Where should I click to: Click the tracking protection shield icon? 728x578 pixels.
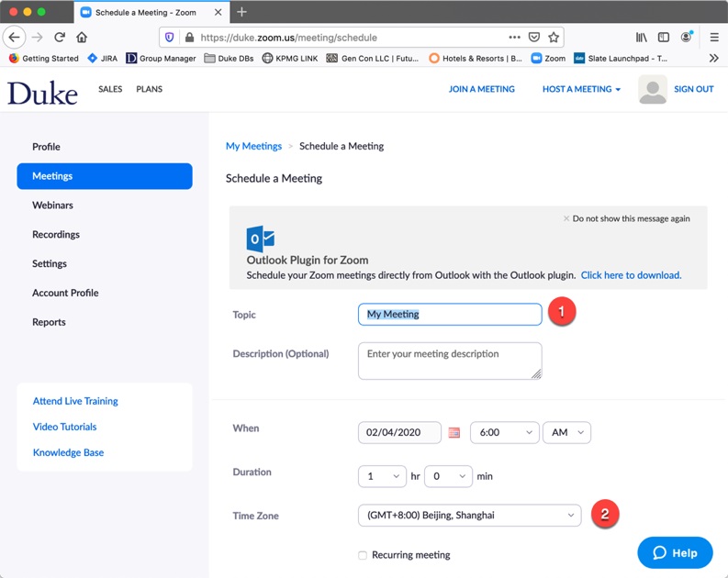(x=170, y=37)
